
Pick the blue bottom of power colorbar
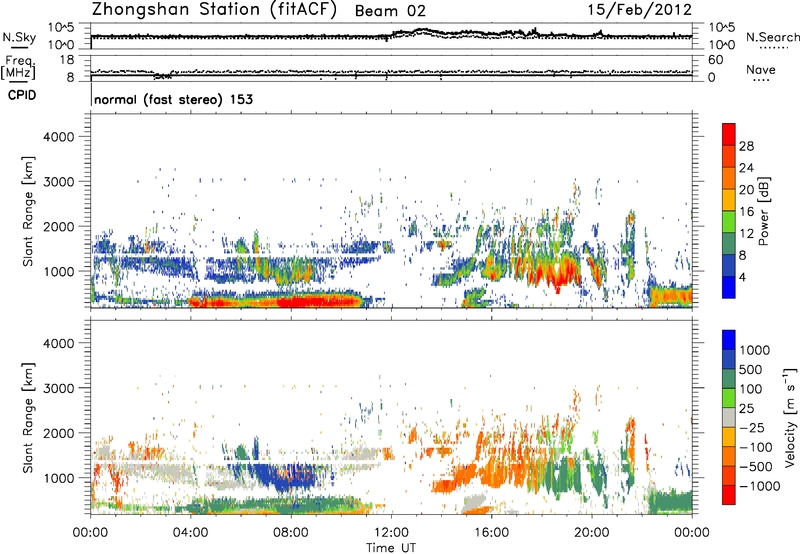729,287
